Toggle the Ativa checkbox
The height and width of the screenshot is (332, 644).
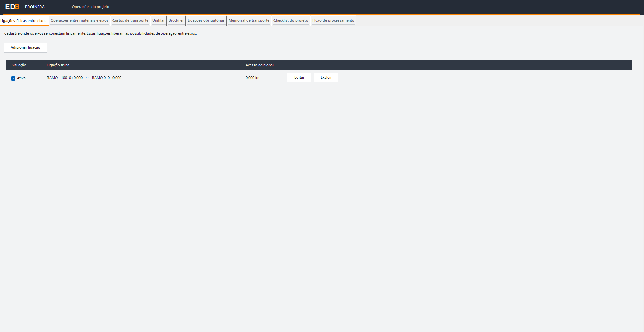(x=13, y=78)
